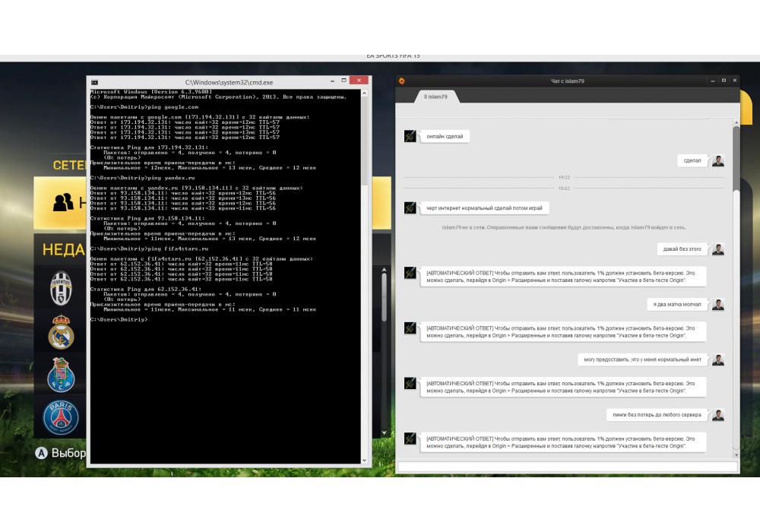The image size is (760, 532).
Task: Maximize the cmd.exe window
Action: (x=344, y=81)
